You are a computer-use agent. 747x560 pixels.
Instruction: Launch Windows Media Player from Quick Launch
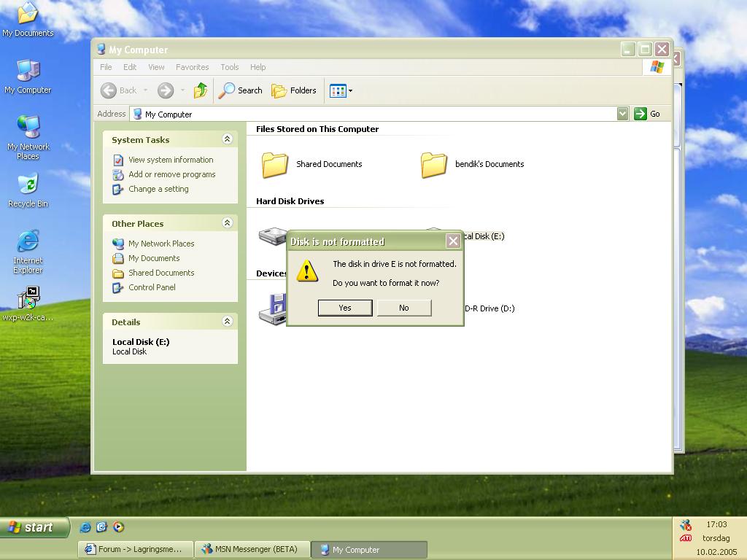(118, 527)
